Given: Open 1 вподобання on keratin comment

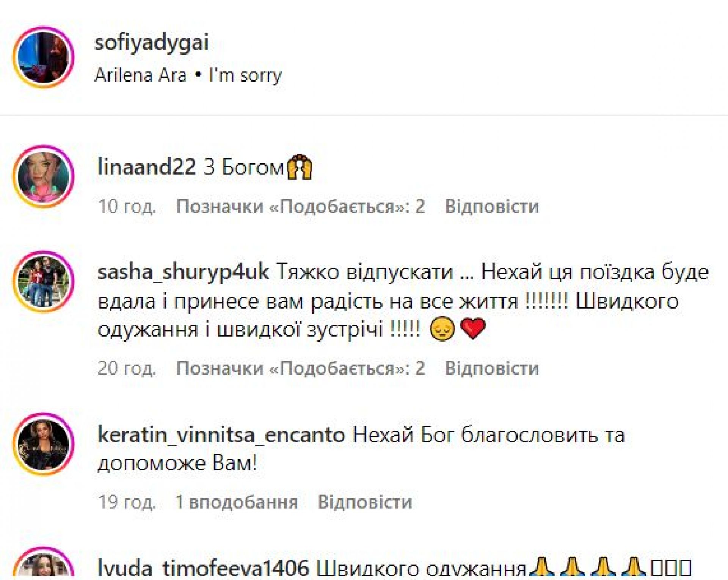Looking at the screenshot, I should (x=237, y=502).
